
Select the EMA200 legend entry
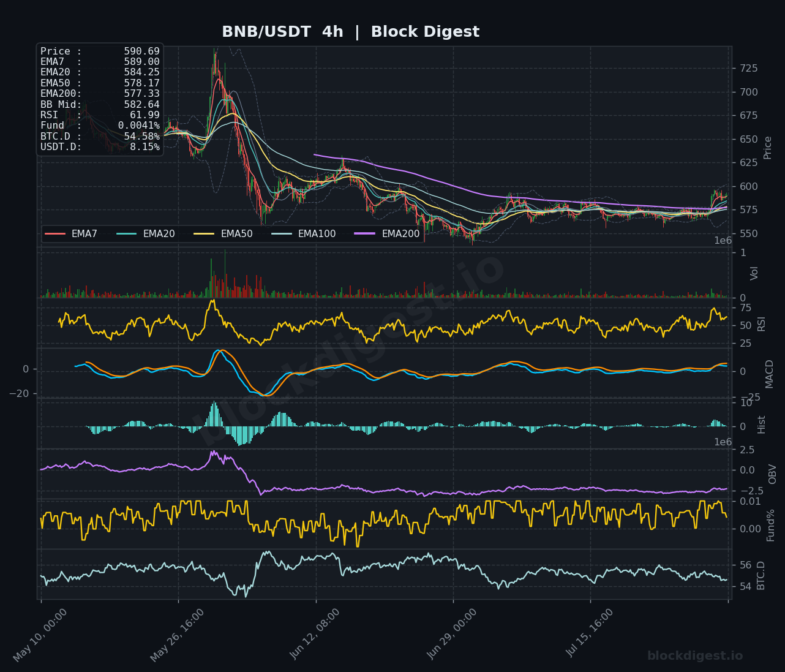pyautogui.click(x=387, y=233)
